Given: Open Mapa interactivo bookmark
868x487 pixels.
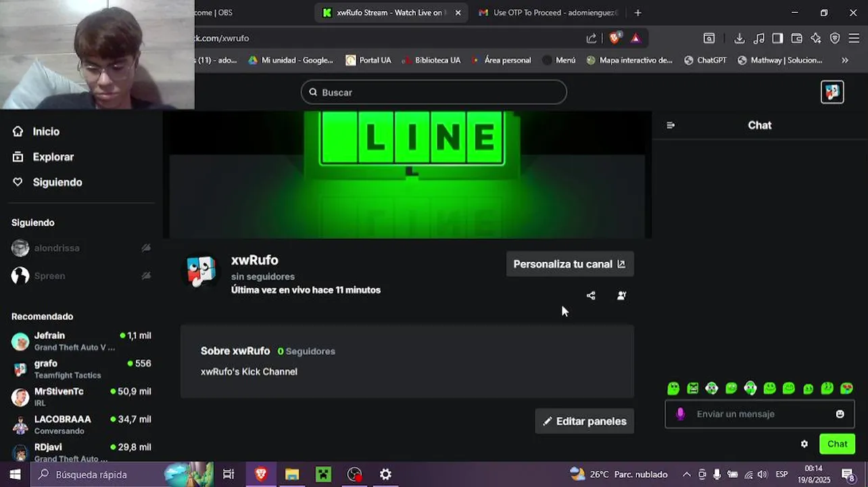Looking at the screenshot, I should pyautogui.click(x=629, y=60).
